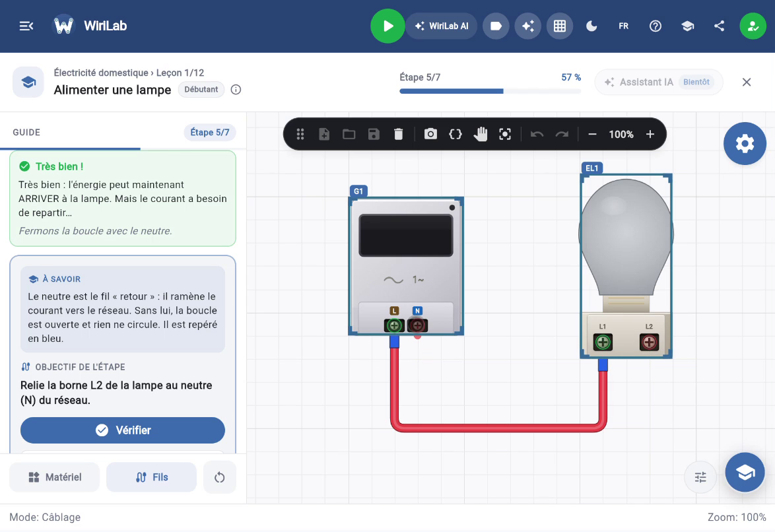Click the WiriLab logo
The height and width of the screenshot is (532, 775).
point(63,26)
